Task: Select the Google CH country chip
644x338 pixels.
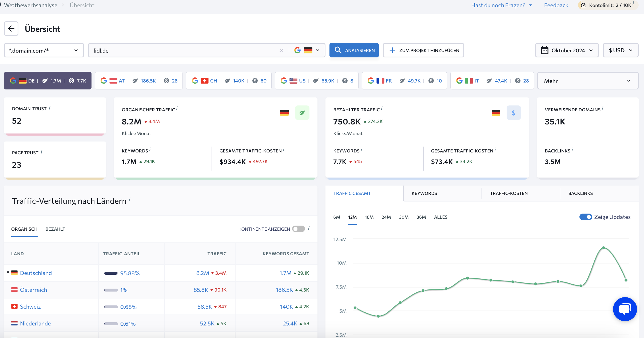Action: click(229, 81)
